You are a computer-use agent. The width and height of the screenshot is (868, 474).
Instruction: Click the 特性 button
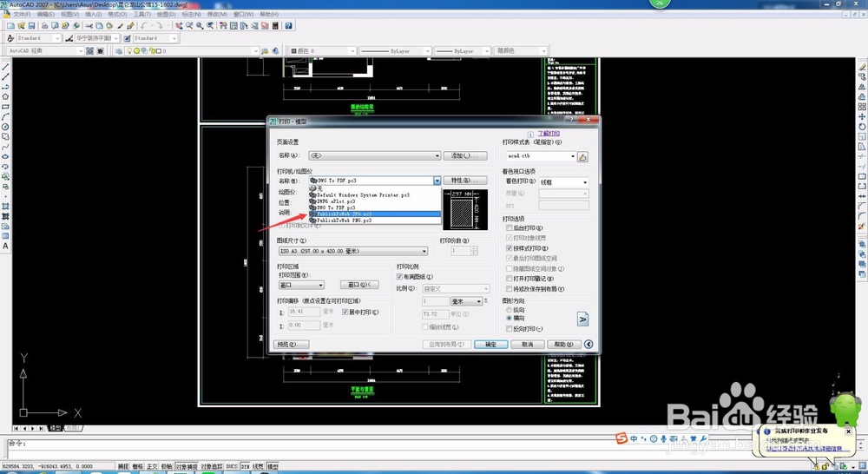(x=465, y=181)
